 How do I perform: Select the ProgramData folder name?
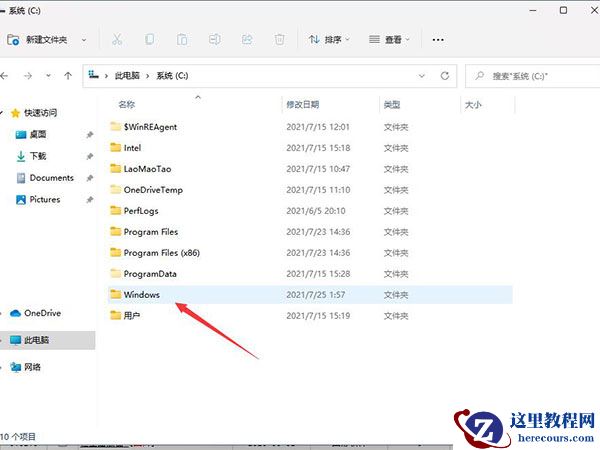click(x=150, y=274)
